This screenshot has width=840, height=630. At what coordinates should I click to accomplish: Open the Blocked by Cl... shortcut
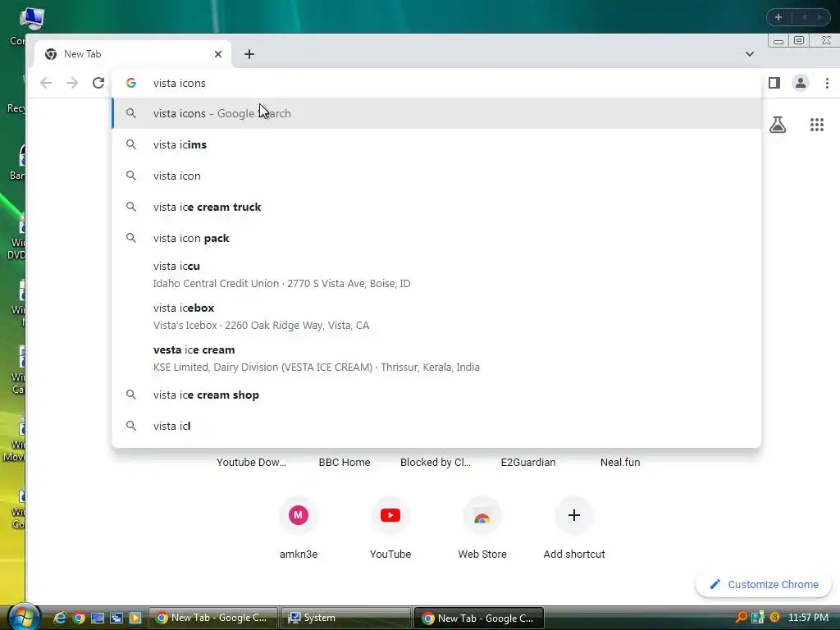[x=436, y=462]
